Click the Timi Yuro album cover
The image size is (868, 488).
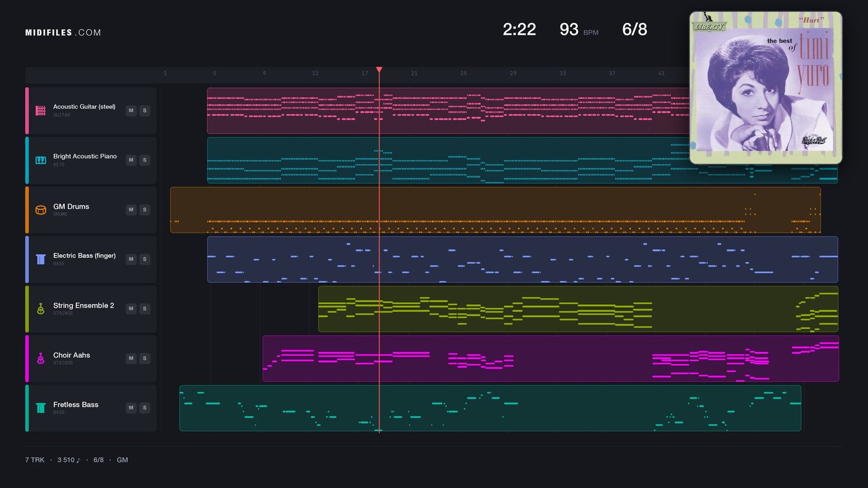point(766,88)
